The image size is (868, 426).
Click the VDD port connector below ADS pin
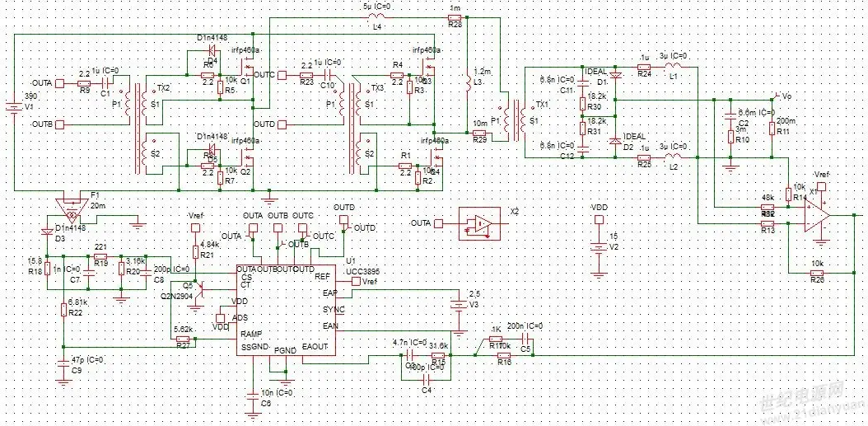[220, 318]
